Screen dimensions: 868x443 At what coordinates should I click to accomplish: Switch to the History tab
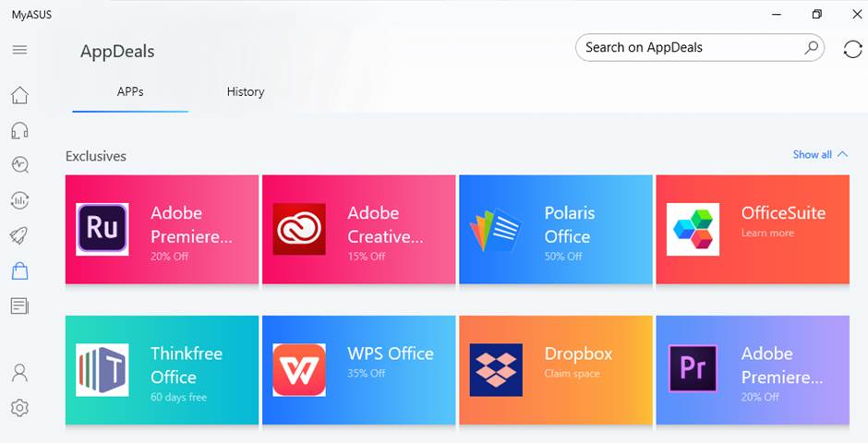coord(246,91)
